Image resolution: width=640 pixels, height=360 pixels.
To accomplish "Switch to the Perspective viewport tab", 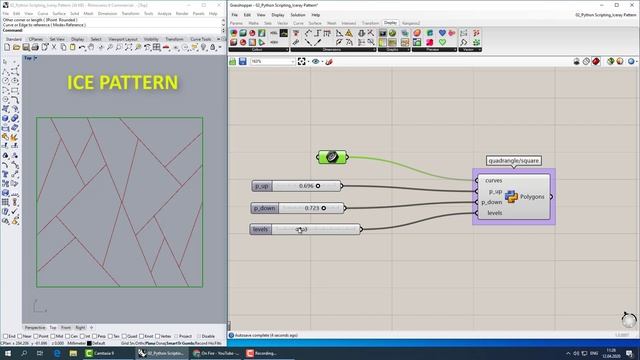I will click(x=35, y=327).
